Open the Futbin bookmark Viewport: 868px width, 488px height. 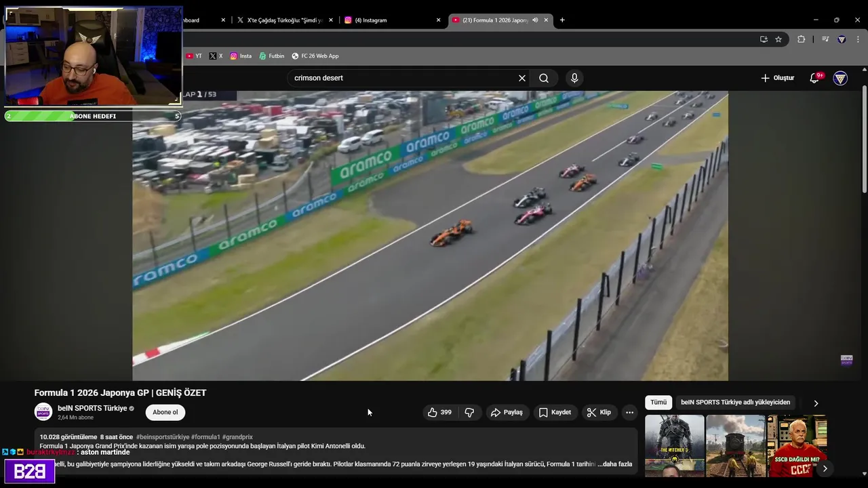(x=272, y=56)
